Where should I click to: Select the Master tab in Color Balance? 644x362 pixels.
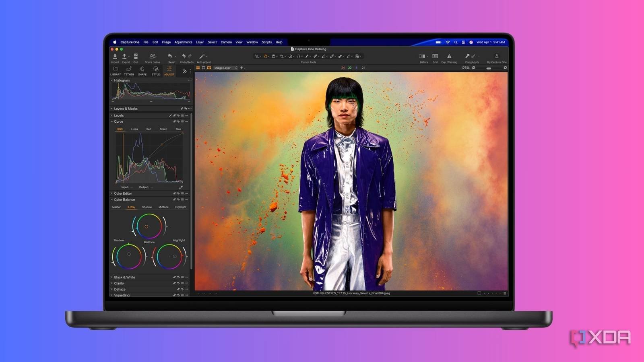116,207
